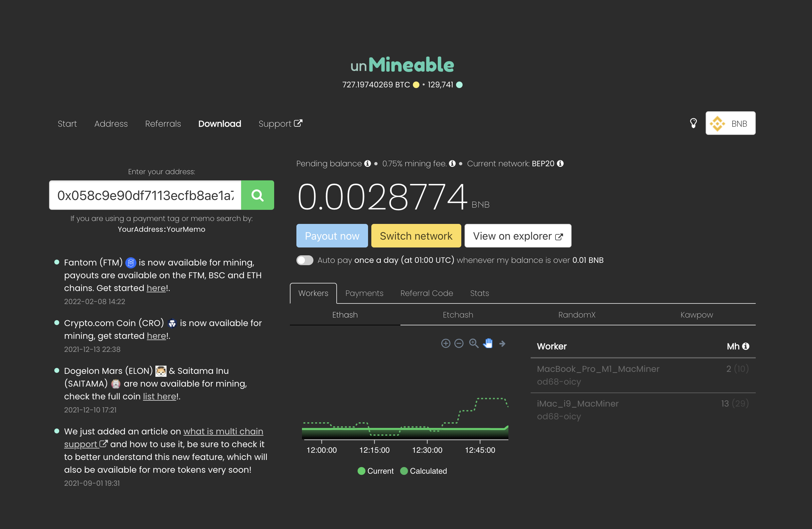This screenshot has width=812, height=529.
Task: Click the Payout now button
Action: click(x=332, y=236)
